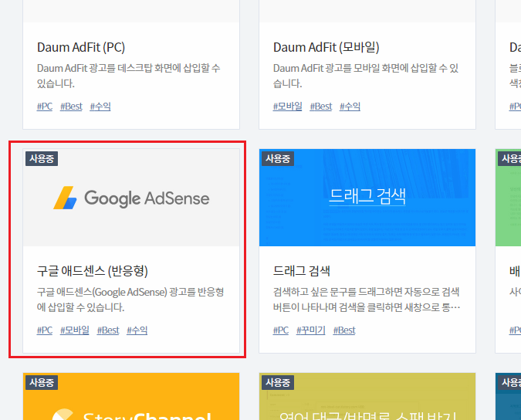Click #꾸미기 tag on 드래그 검색 card
The height and width of the screenshot is (420, 521).
click(x=311, y=330)
